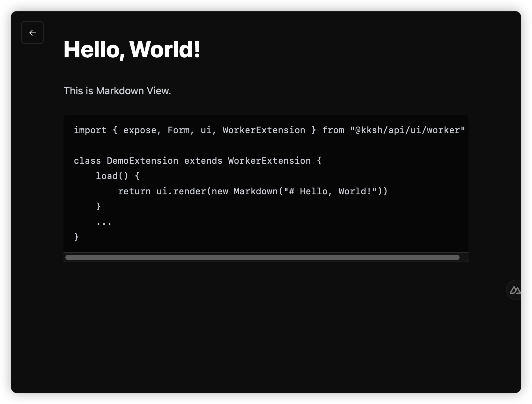Viewport: 532px width, 404px height.
Task: Click the scrollbar track right of the thumb
Action: (464, 257)
